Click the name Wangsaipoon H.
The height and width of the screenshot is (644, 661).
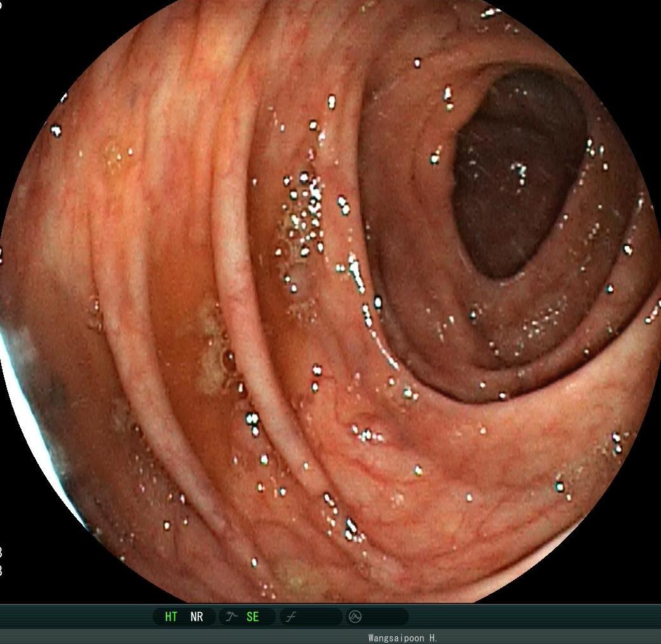click(x=402, y=638)
